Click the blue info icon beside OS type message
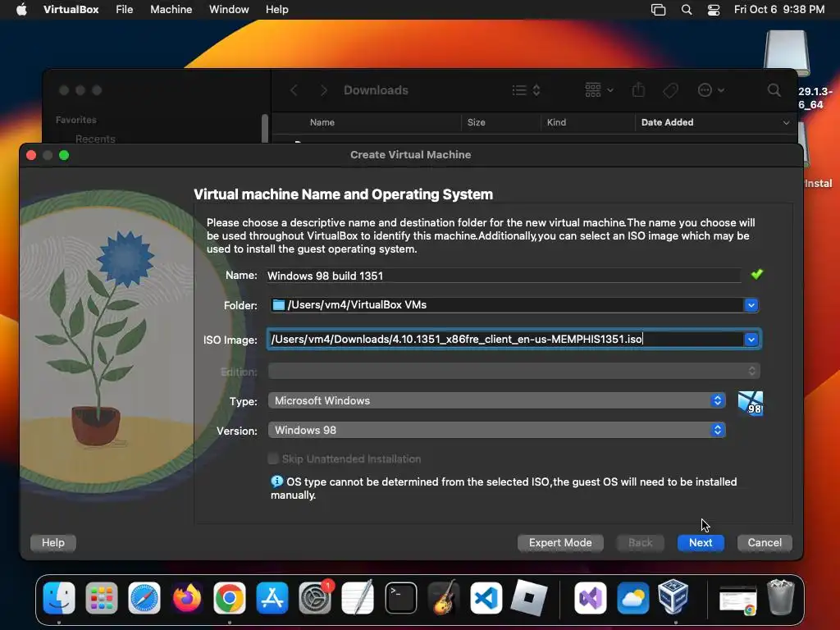 (276, 481)
